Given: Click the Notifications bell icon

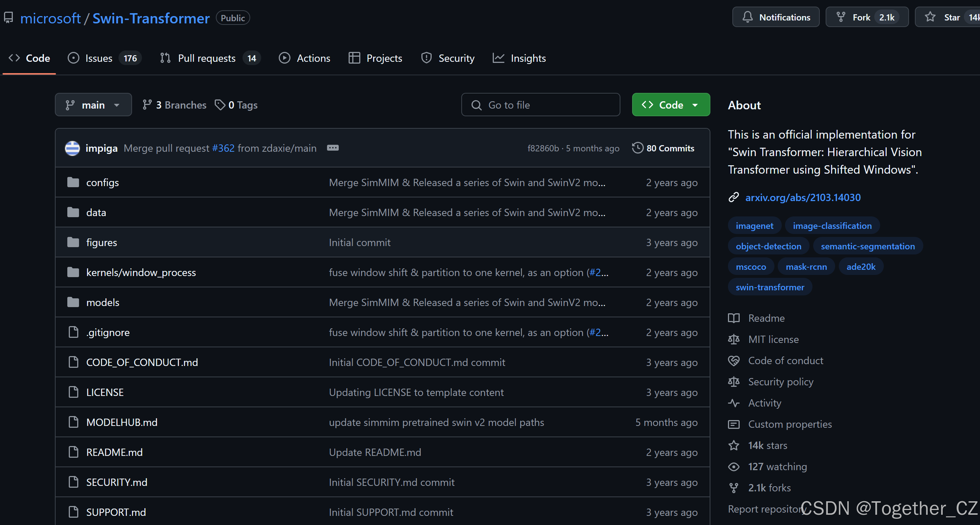Looking at the screenshot, I should tap(747, 17).
